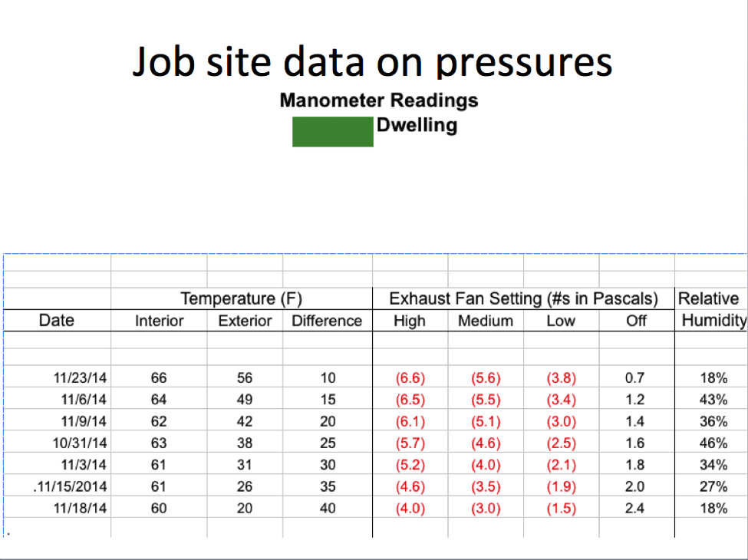Click the '46%' relative humidity cell
The image size is (748, 560).
(713, 443)
